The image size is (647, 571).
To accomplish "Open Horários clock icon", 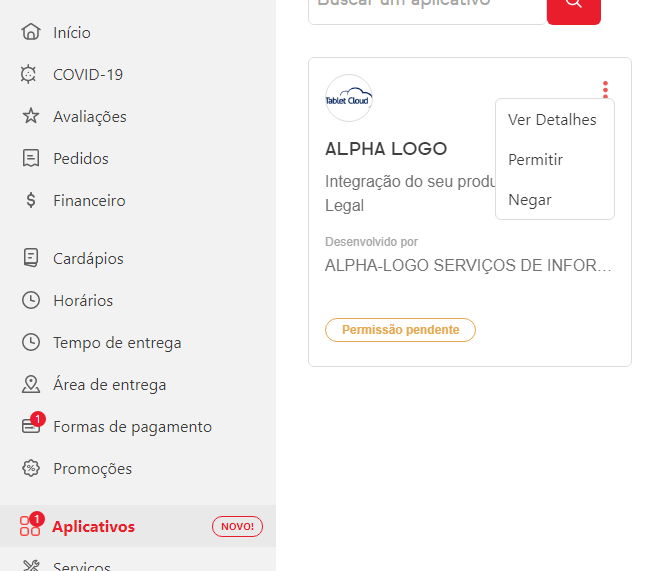I will 31,301.
